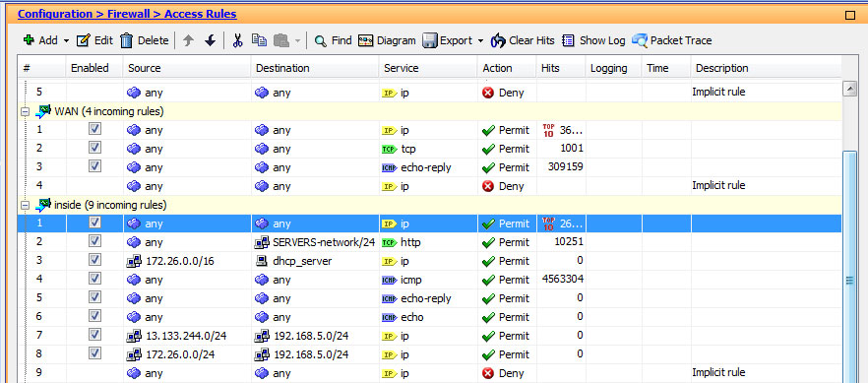
Task: Click hits value 309159
Action: point(565,166)
